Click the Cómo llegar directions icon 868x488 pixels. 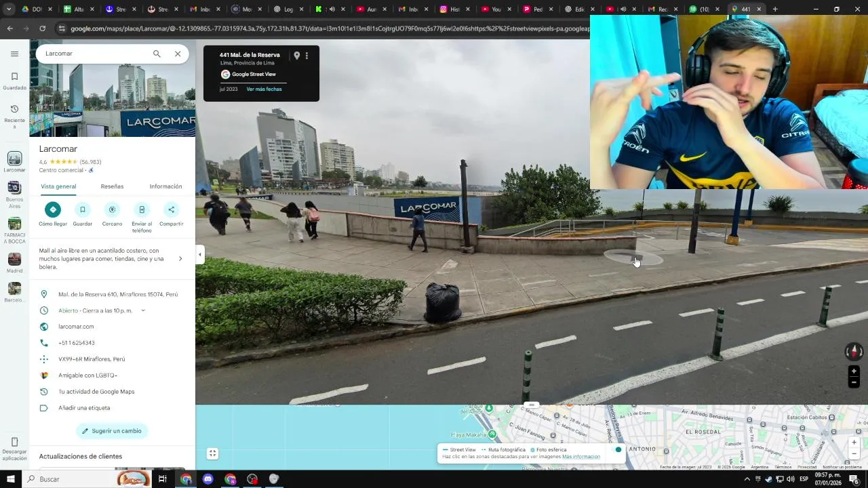coord(53,209)
